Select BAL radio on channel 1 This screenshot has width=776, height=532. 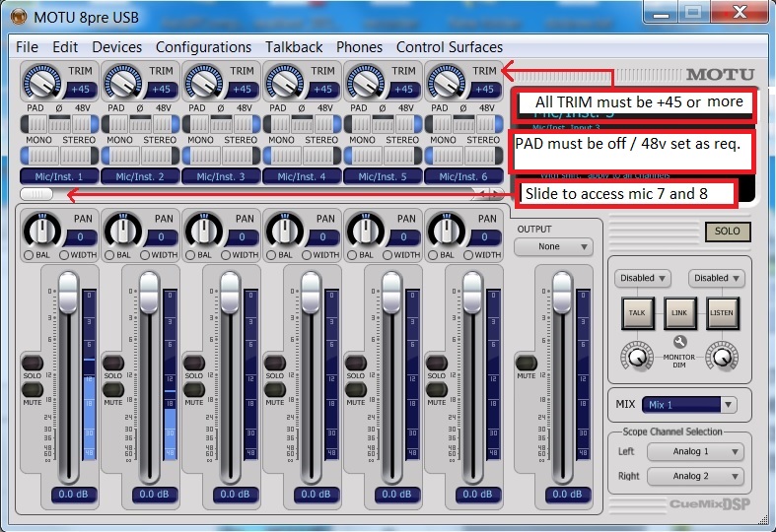[x=29, y=255]
